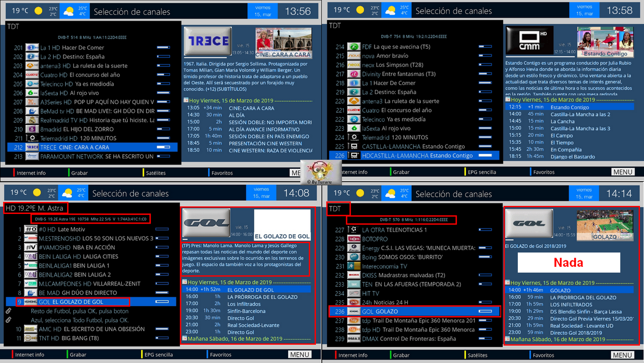
Task: Click the Realmadrid TV crest on channel 209
Action: [32, 120]
